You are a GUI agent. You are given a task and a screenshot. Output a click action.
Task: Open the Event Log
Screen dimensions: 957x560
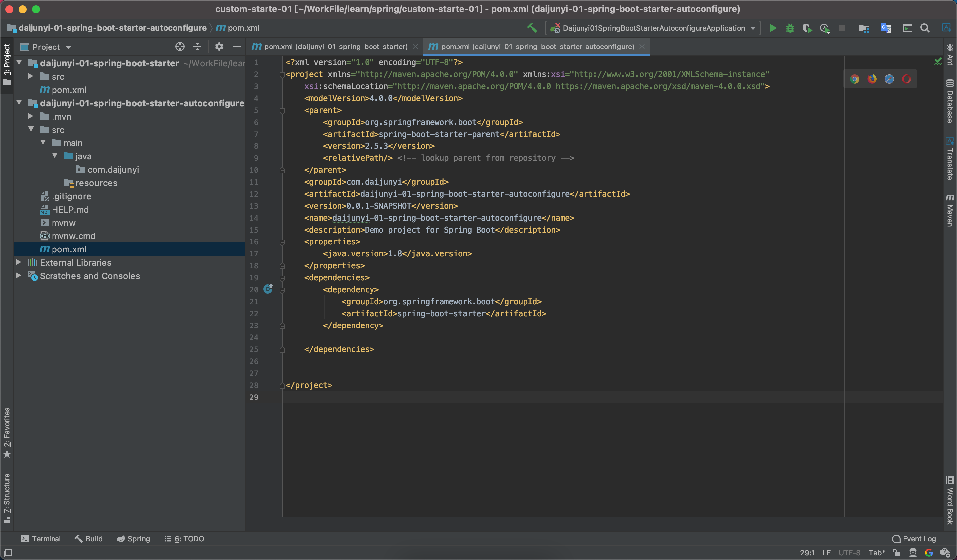pos(914,539)
